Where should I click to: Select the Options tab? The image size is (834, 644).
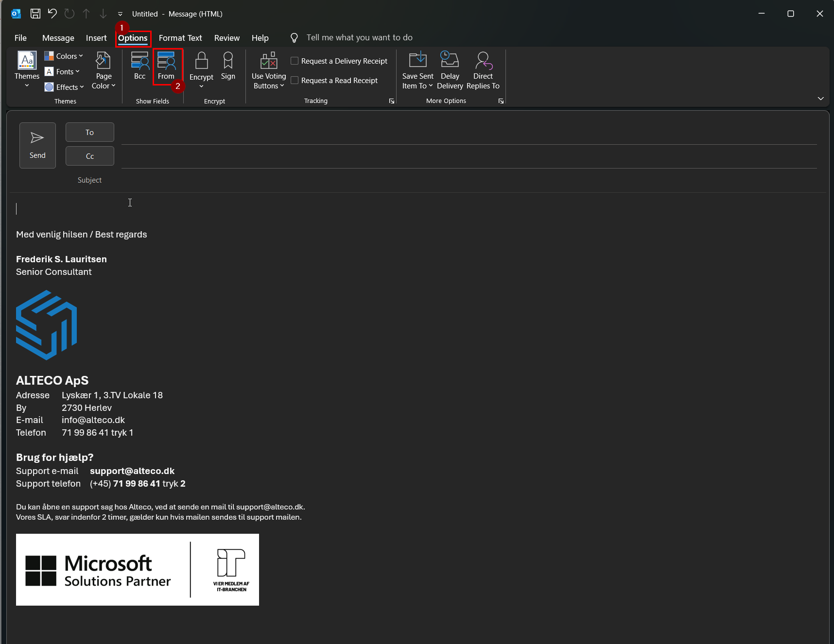(133, 38)
